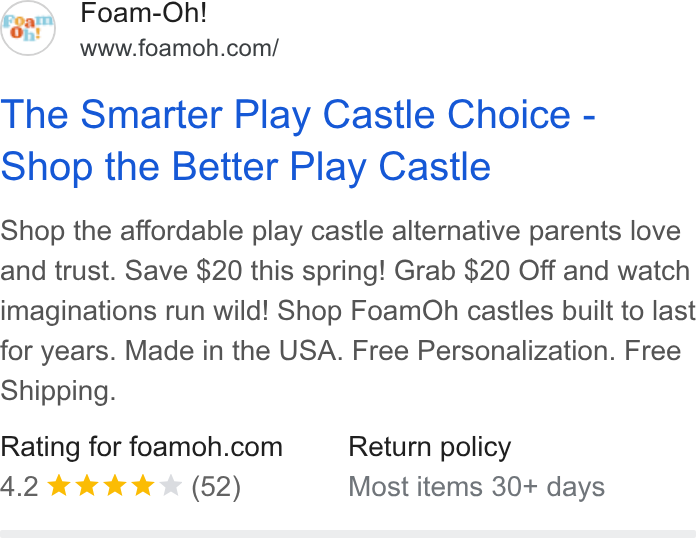The height and width of the screenshot is (538, 696).
Task: Click the "Made in the USA" text
Action: [x=231, y=351]
